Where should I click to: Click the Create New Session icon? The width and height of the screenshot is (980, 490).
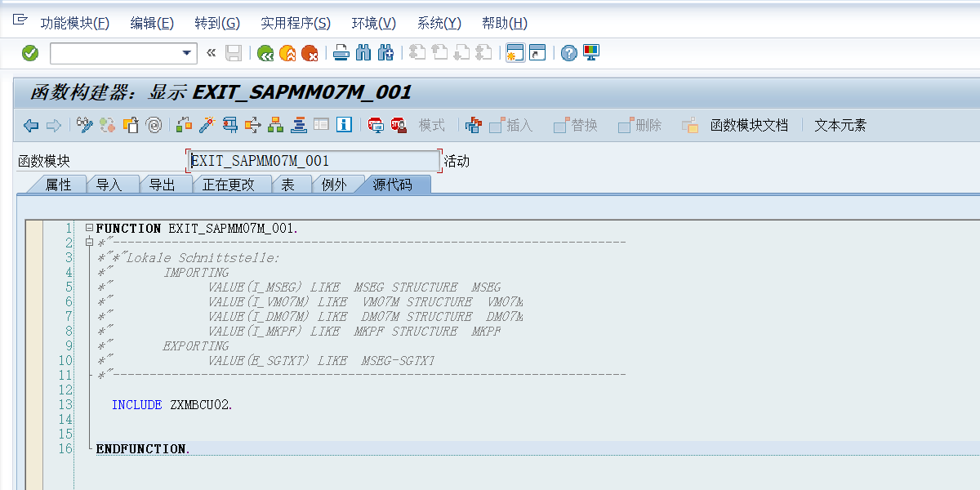[514, 53]
